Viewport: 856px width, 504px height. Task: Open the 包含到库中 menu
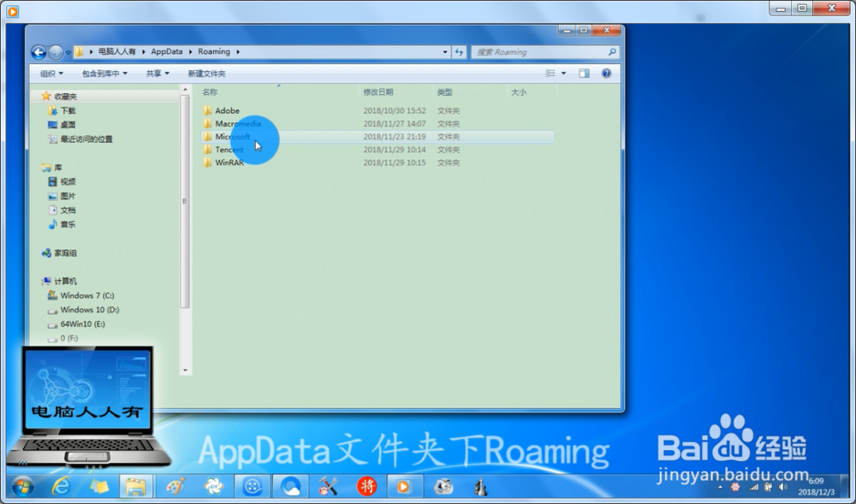[104, 73]
